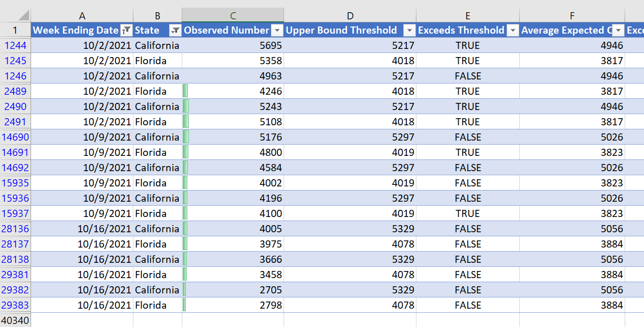Click the 5329 threshold cell in row 28136
The image size is (644, 327).
tap(350, 229)
